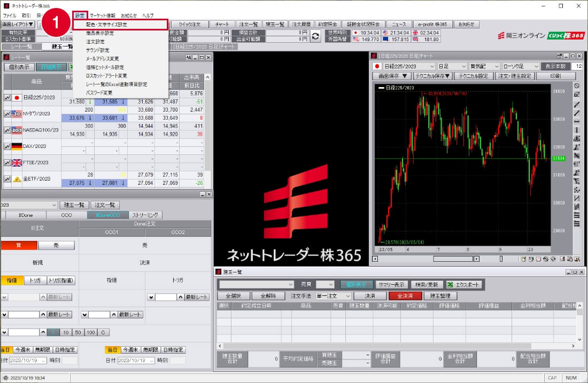The height and width of the screenshot is (383, 588).
Task: Choose the トリガ(指値) order type toggle
Action: [x=61, y=280]
